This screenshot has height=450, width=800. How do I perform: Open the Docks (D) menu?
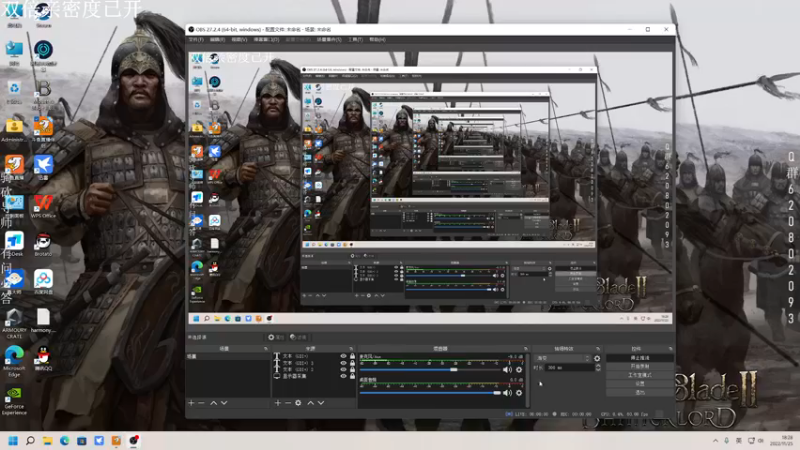pos(266,40)
